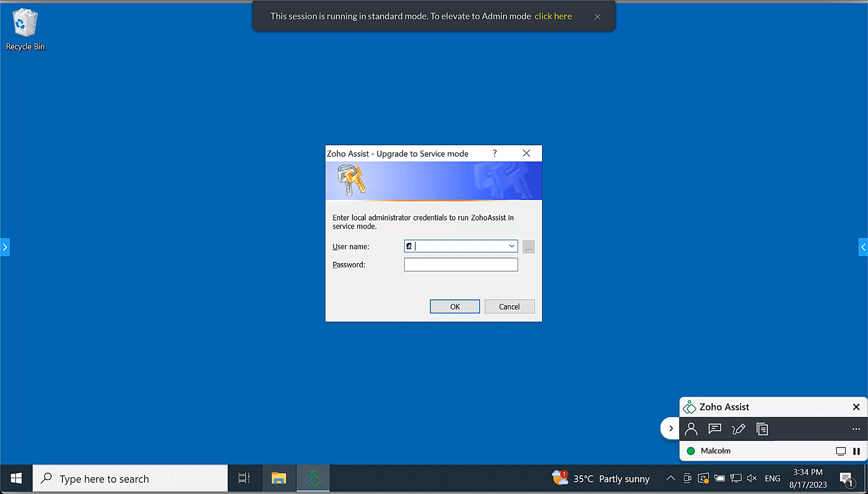Click inside the Password input field

click(460, 264)
